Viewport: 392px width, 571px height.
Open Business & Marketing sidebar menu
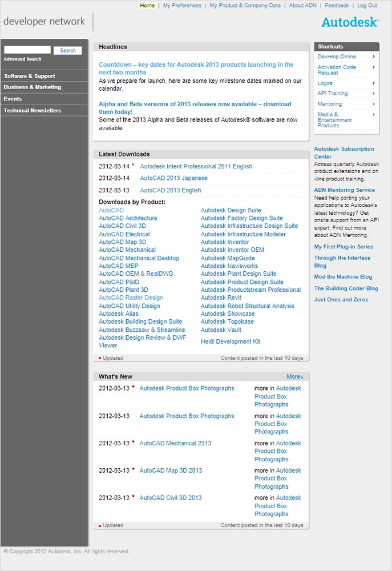33,87
